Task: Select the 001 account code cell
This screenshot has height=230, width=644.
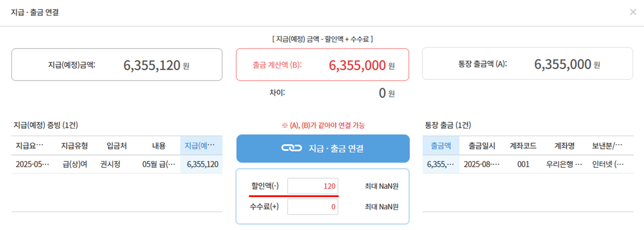Action: (x=523, y=164)
